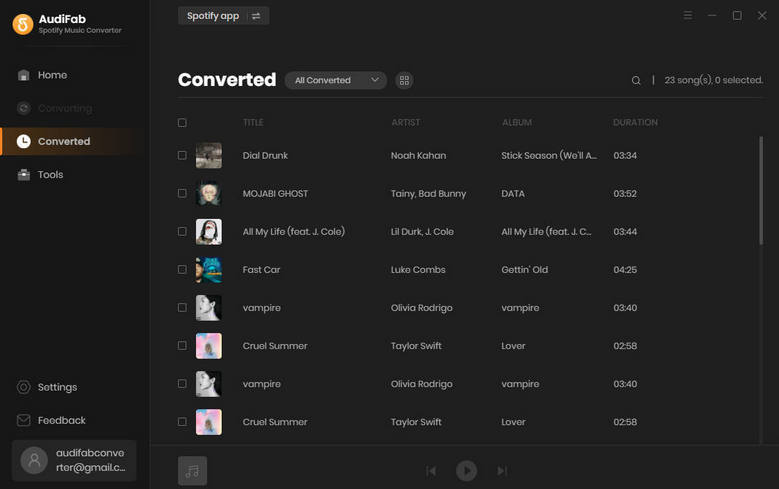Click the 23 song(s) selected status
779x489 pixels.
pos(713,80)
